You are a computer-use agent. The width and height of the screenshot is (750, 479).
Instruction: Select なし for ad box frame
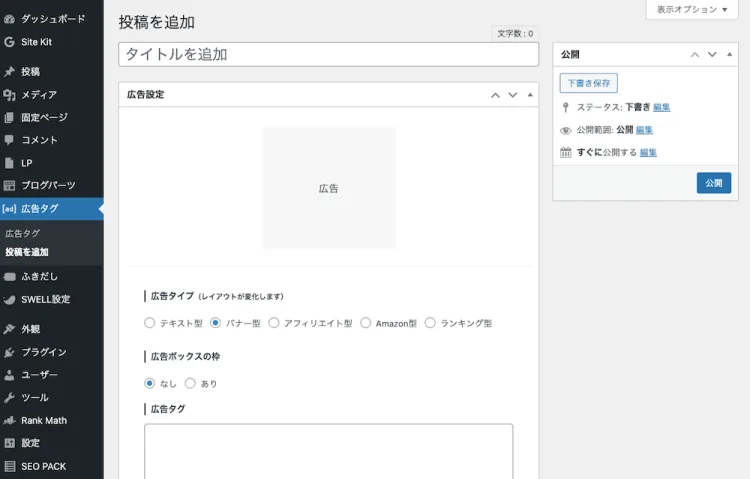[x=150, y=383]
